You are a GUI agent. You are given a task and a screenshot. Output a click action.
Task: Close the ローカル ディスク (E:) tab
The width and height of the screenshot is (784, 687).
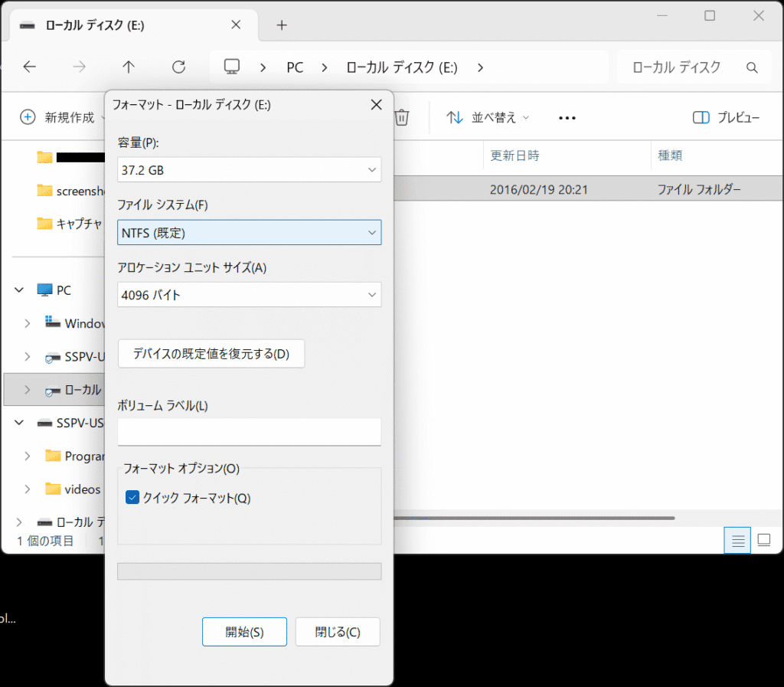[x=236, y=25]
